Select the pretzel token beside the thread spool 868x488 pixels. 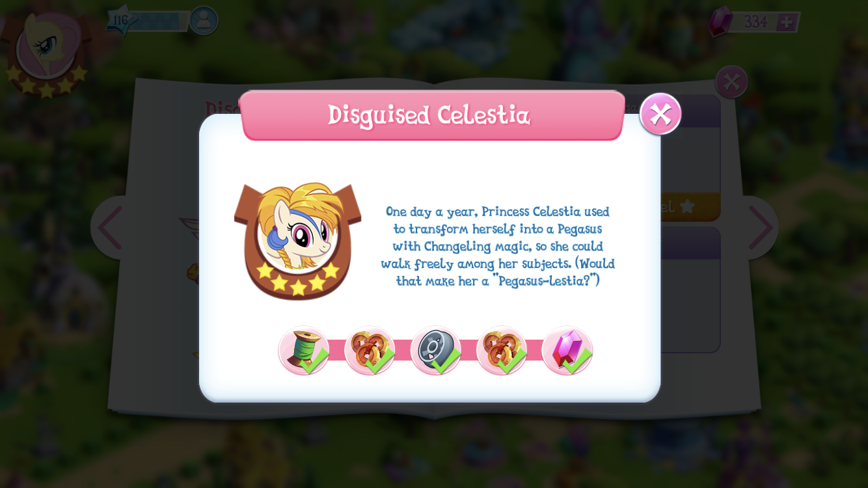coord(370,351)
